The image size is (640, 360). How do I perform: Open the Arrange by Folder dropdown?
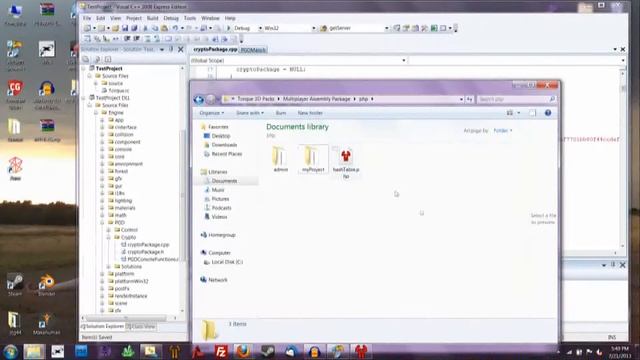click(x=502, y=131)
